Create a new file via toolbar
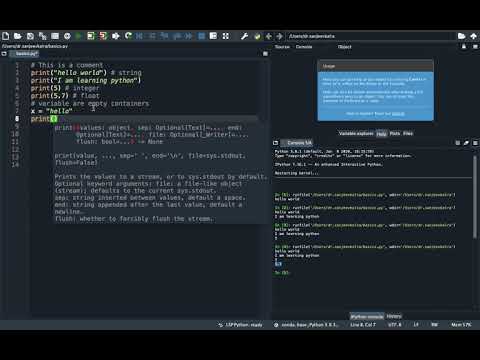The image size is (480, 360). [x=5, y=36]
